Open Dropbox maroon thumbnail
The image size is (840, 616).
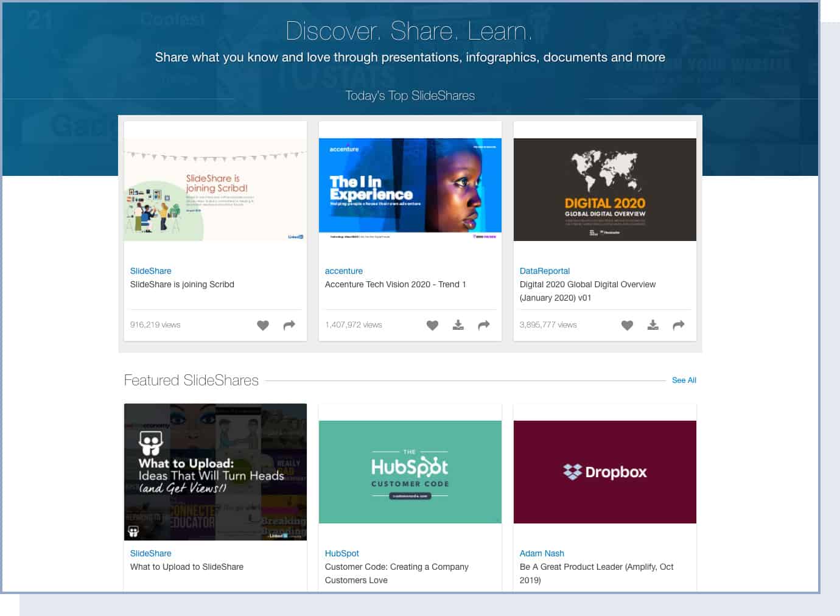coord(605,472)
